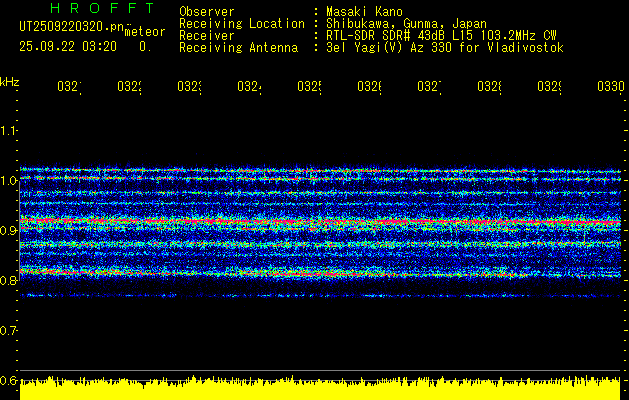
Task: Click the HROFFT title text
Action: tap(103, 8)
